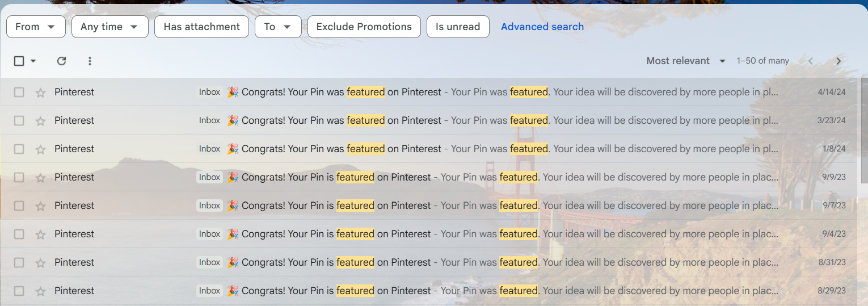Open the Pinterest email dated 9/4/23
868x306 pixels.
[397, 234]
